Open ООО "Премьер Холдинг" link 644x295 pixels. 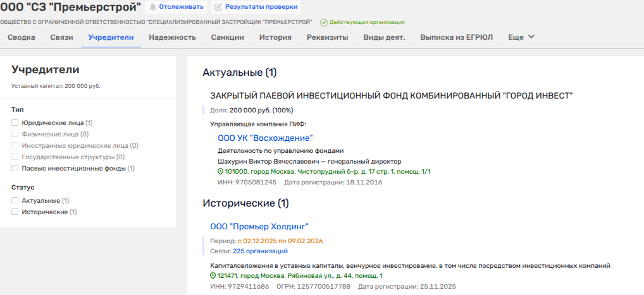click(x=259, y=227)
